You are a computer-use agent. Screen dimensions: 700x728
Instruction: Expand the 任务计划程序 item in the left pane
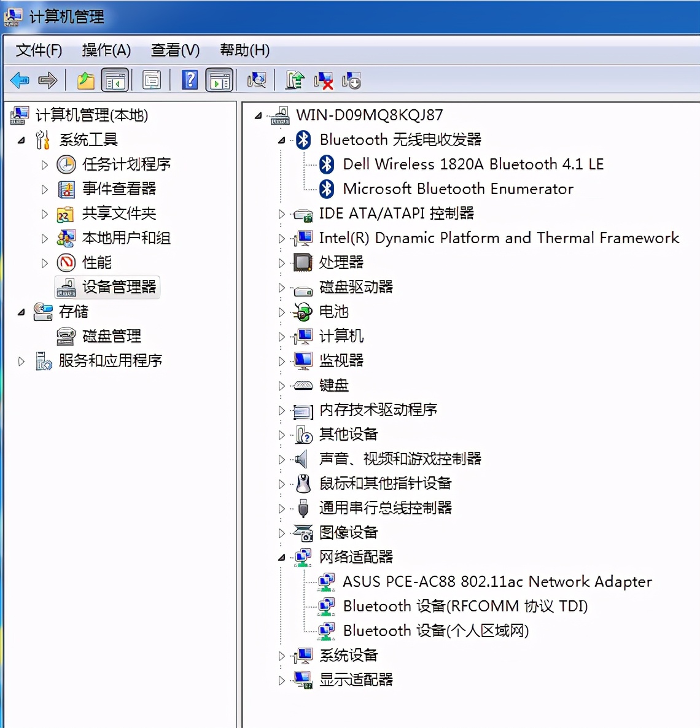click(x=44, y=165)
